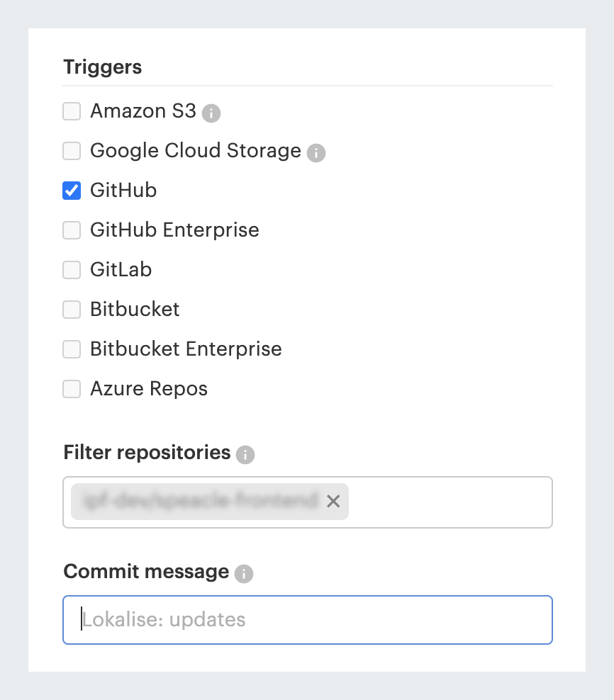Enable the GitHub Enterprise trigger
The width and height of the screenshot is (614, 700).
(72, 230)
